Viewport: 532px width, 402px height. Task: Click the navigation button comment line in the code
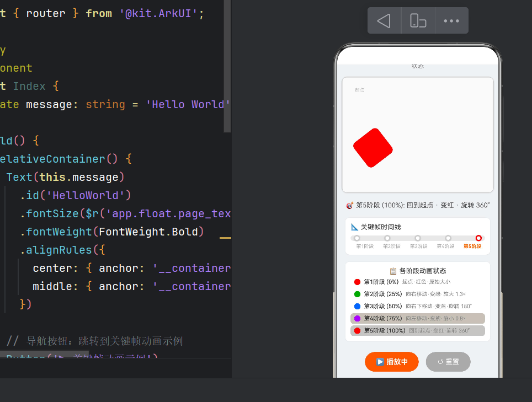(x=95, y=341)
